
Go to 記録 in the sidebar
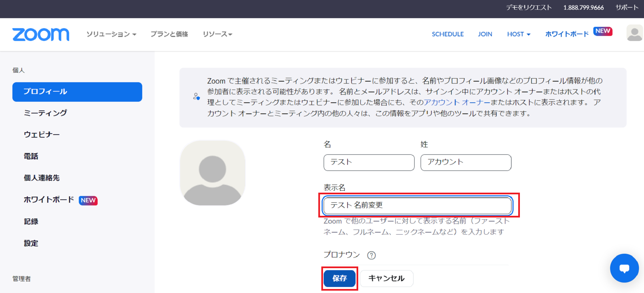(31, 222)
